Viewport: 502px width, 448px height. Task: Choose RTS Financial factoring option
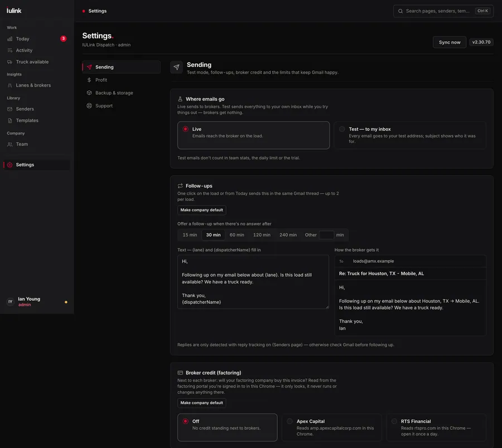coord(436,427)
